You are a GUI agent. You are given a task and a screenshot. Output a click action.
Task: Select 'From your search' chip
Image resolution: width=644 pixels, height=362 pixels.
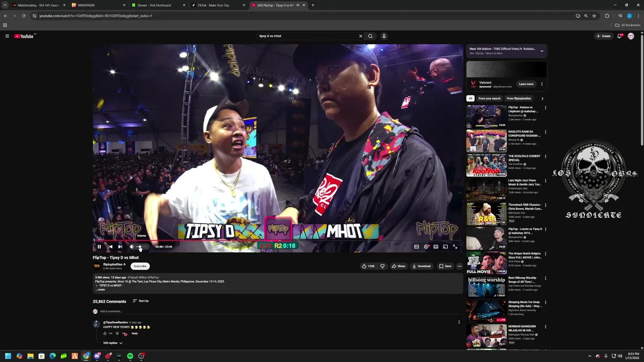click(490, 99)
